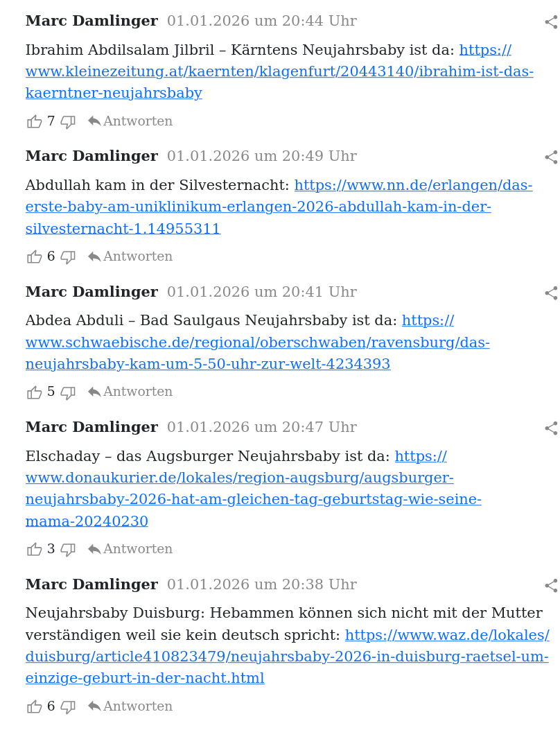Open the schwaebische.de Ravensburg link
560x730 pixels.
(x=257, y=342)
